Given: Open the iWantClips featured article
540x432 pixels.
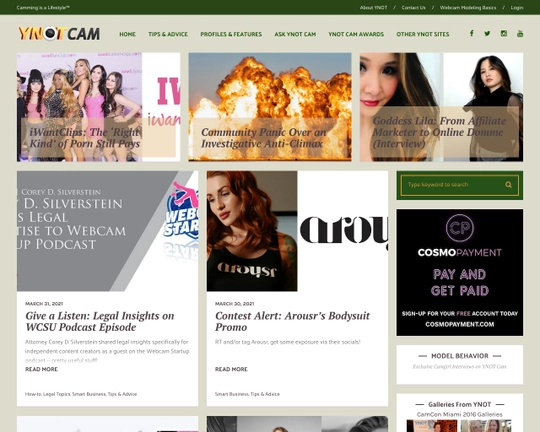Looking at the screenshot, I should pyautogui.click(x=98, y=107).
